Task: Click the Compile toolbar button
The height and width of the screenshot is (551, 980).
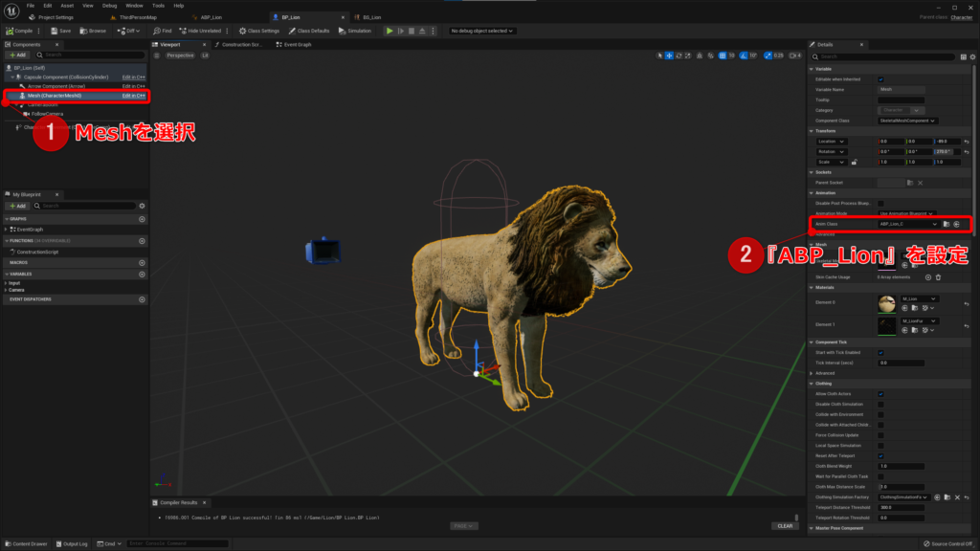Action: 19,31
